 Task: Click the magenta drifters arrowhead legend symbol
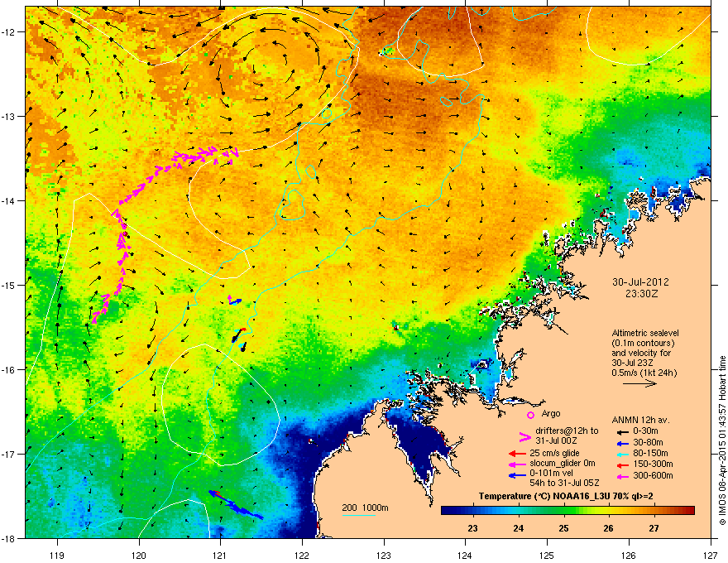524,437
